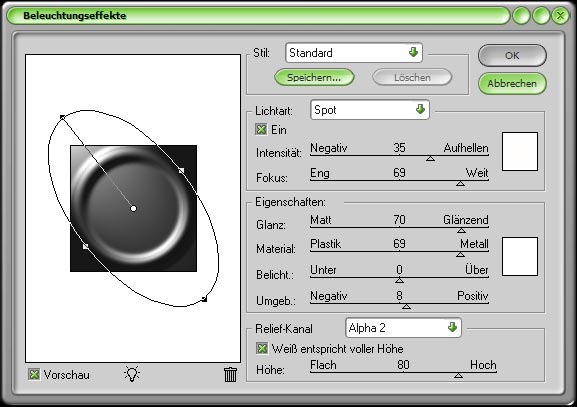
Task: Toggle Weiß entspricht voller Höhe checkbox
Action: [x=262, y=348]
